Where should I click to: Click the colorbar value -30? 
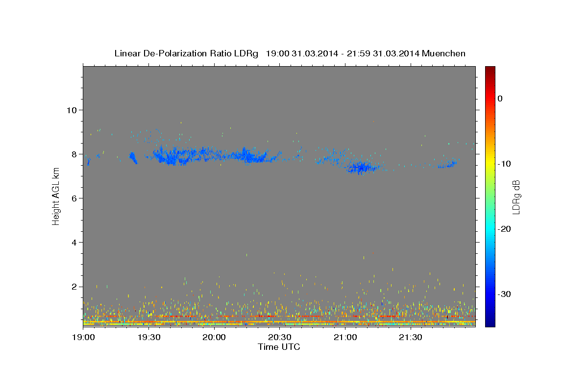(504, 294)
